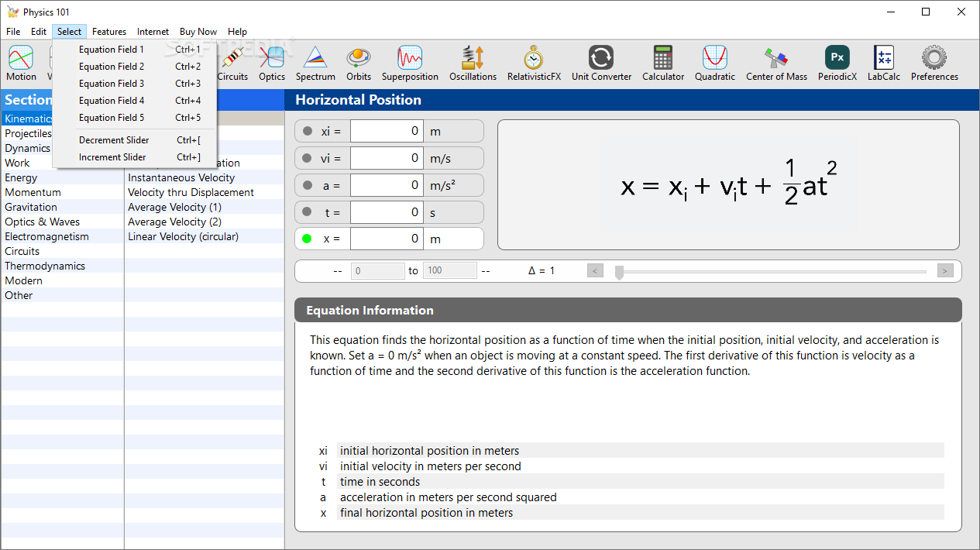Viewport: 980px width, 550px height.
Task: Open the Internet menu
Action: (x=153, y=32)
